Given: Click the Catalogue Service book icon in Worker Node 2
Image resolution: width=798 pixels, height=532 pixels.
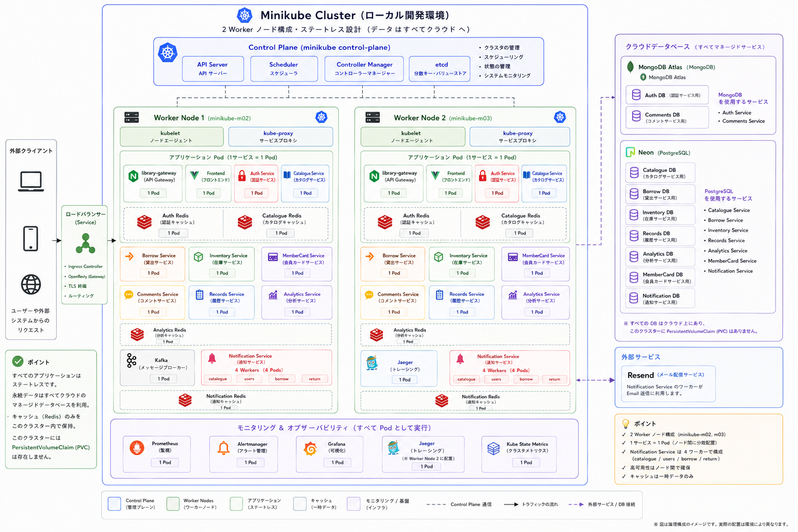Looking at the screenshot, I should click(526, 175).
